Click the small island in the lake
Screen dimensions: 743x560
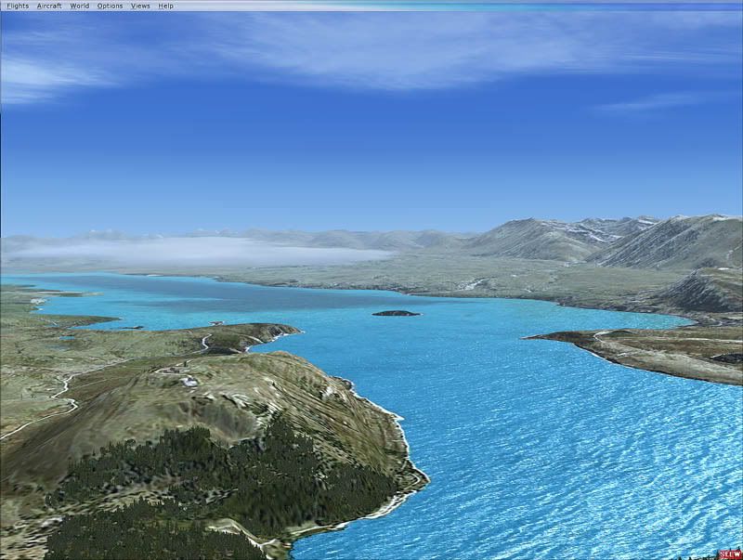tap(396, 313)
